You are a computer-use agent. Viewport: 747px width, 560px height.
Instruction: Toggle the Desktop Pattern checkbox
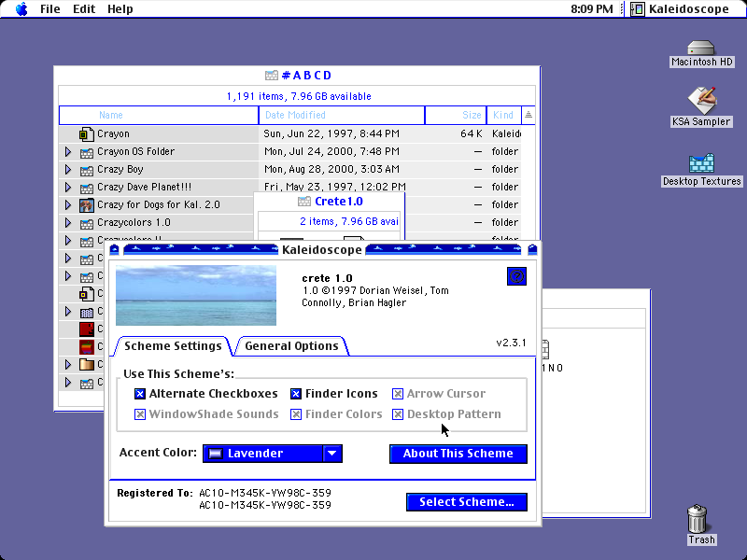coord(398,414)
